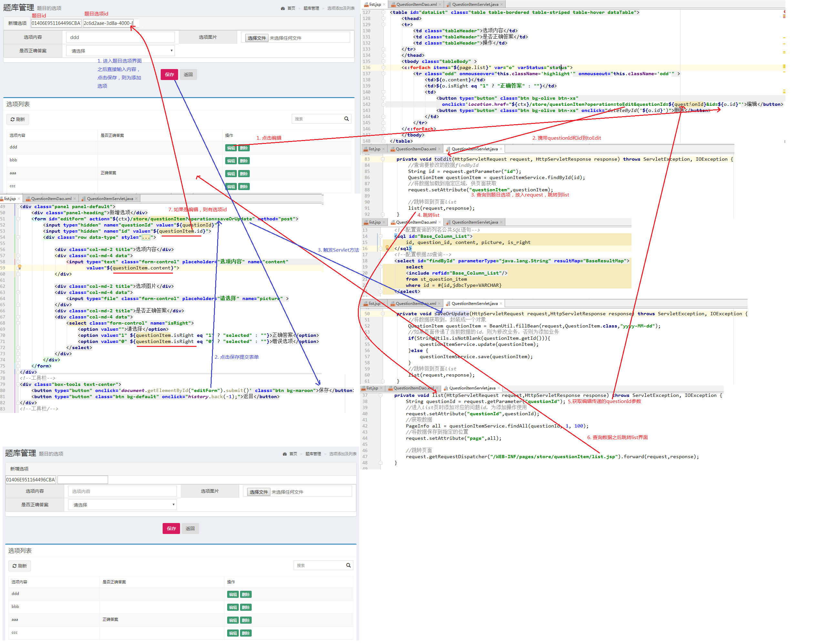Viewport: 817px width, 644px height.
Task: Click 删除 for the bbb row in lower list
Action: click(x=246, y=607)
